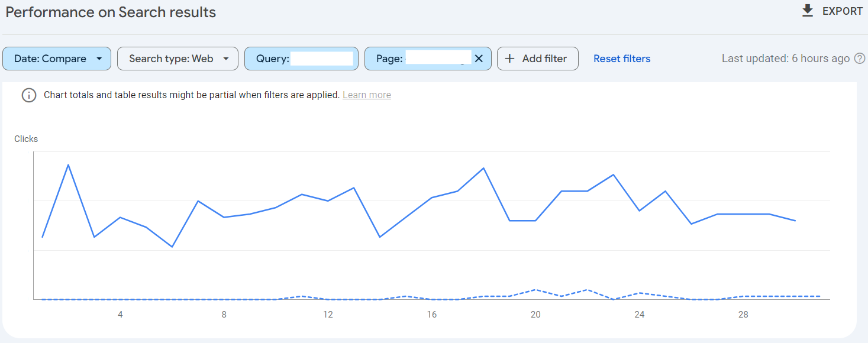Expand the Date: Compare dropdown arrow

[99, 59]
